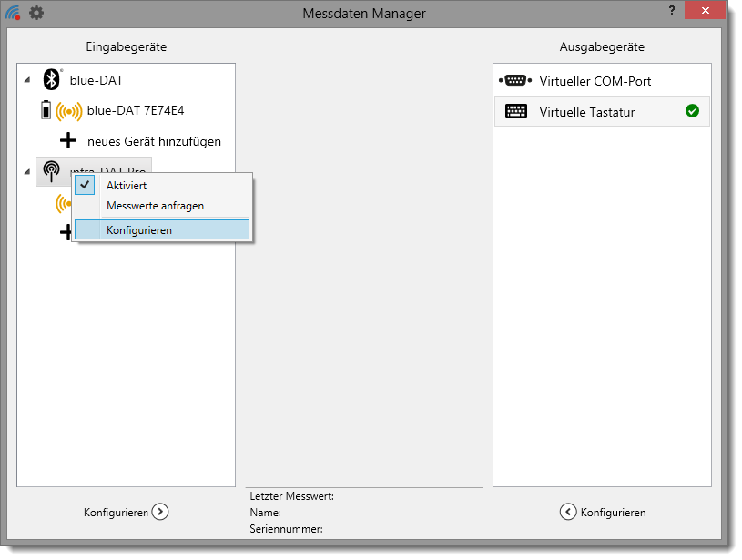Select the blue-DAT 7E74E4 device entry

[136, 111]
